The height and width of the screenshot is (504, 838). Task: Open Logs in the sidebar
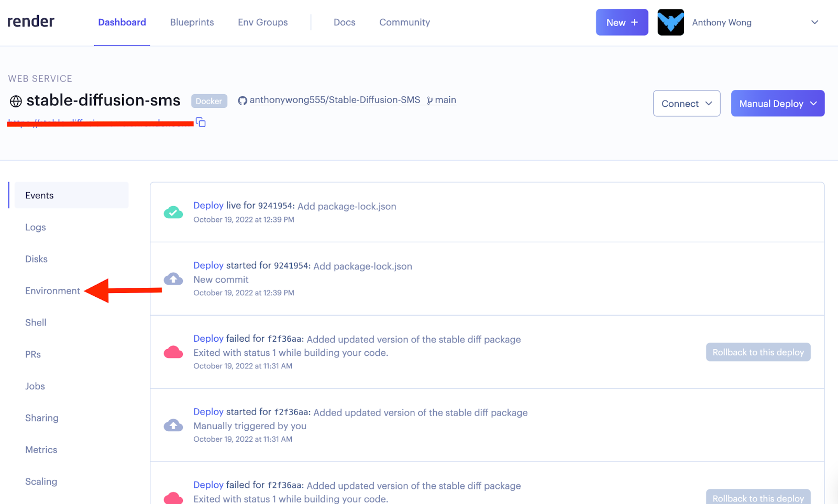point(36,227)
